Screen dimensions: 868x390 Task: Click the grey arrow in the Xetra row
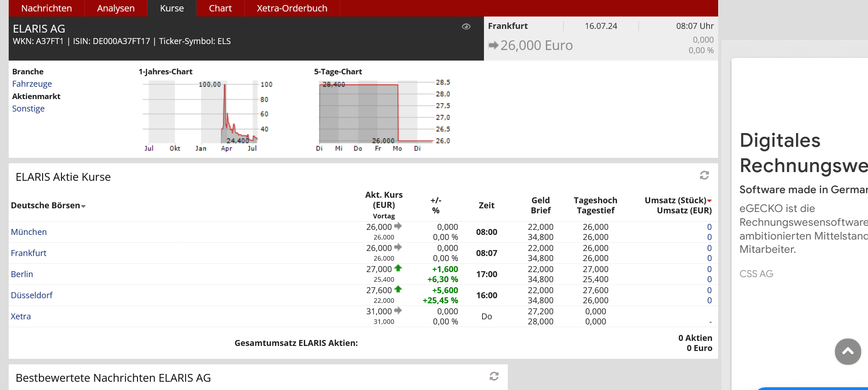coord(398,311)
